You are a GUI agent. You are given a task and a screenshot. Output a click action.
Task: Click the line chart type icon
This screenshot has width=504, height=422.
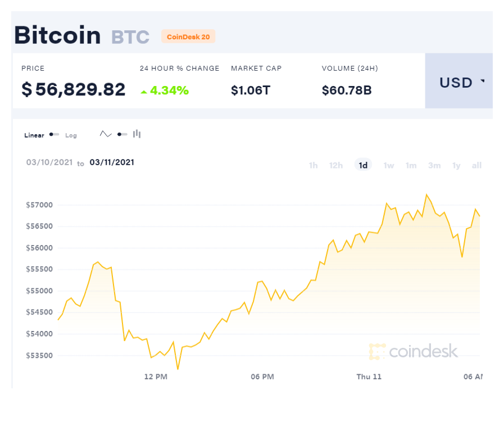click(106, 134)
